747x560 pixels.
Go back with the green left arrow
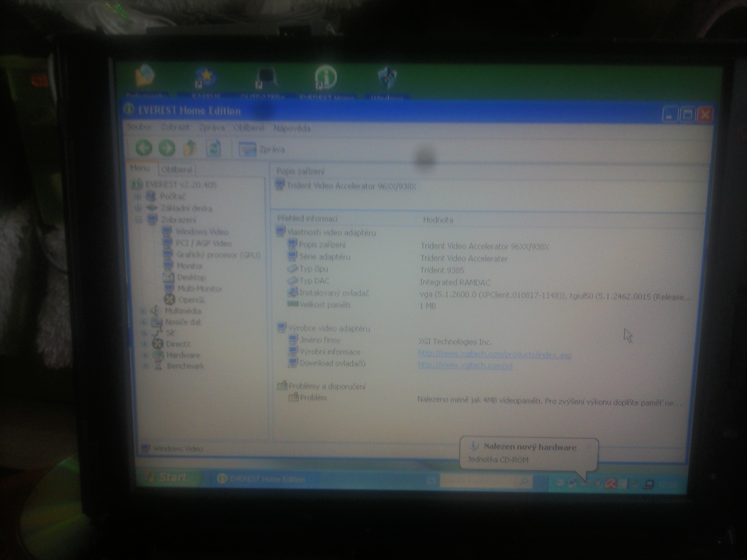pyautogui.click(x=144, y=148)
